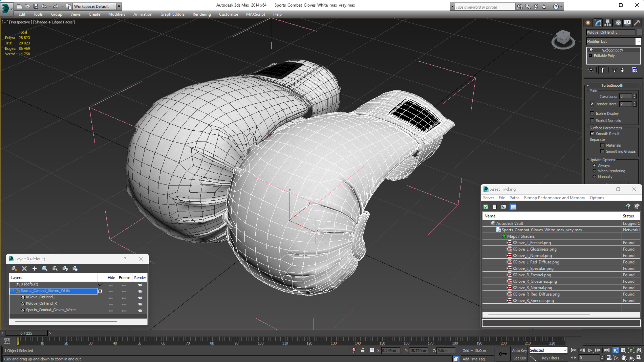The width and height of the screenshot is (644, 362).
Task: Click the search binoculars icon
Action: 519,7
